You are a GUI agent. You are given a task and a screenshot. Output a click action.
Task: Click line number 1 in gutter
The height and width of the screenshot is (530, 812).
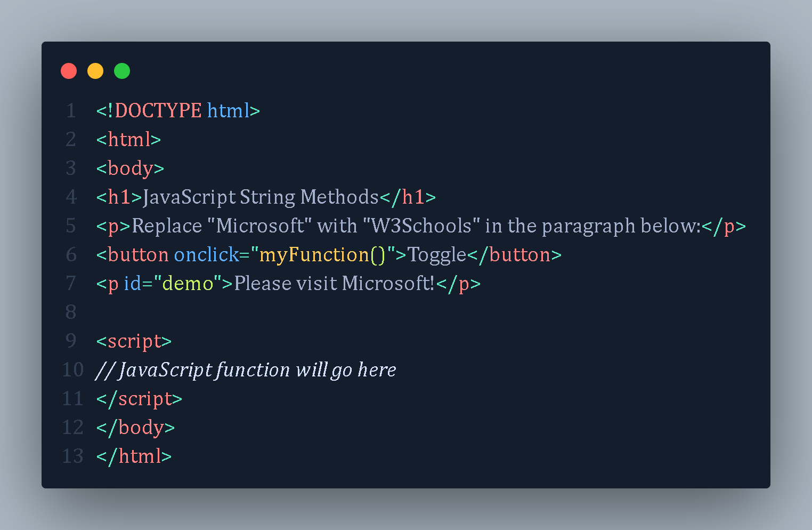[x=71, y=111]
